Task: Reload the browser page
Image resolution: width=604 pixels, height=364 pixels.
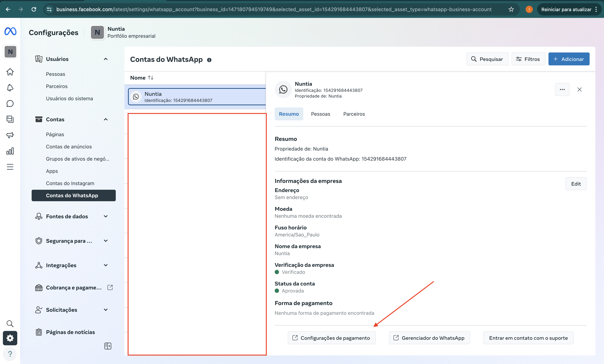Action: [34, 9]
